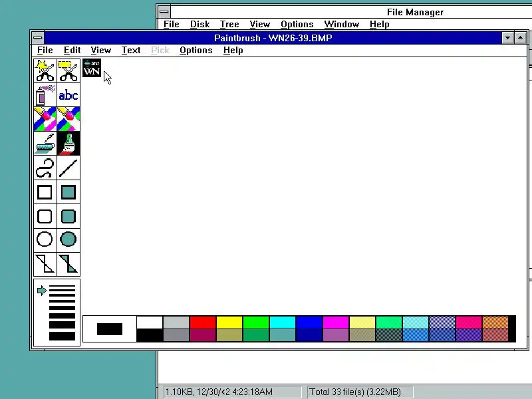Select the Filled Box tool

[68, 192]
